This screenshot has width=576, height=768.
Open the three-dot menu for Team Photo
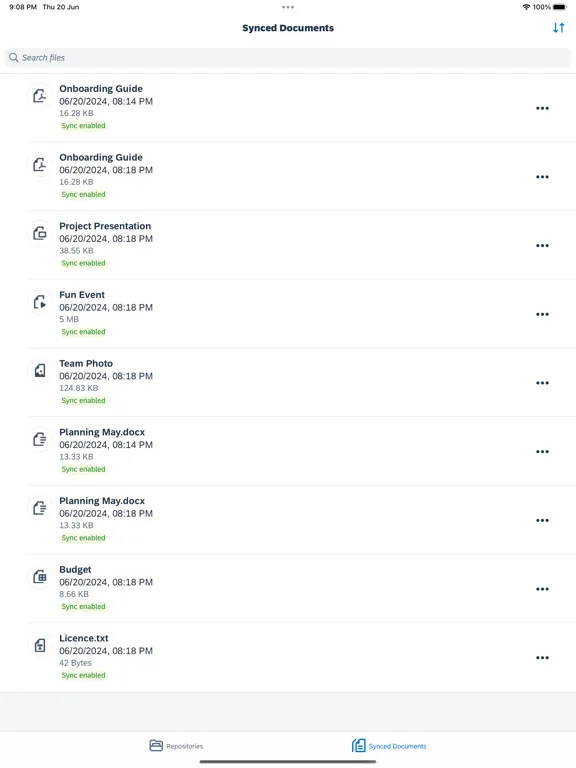(542, 383)
